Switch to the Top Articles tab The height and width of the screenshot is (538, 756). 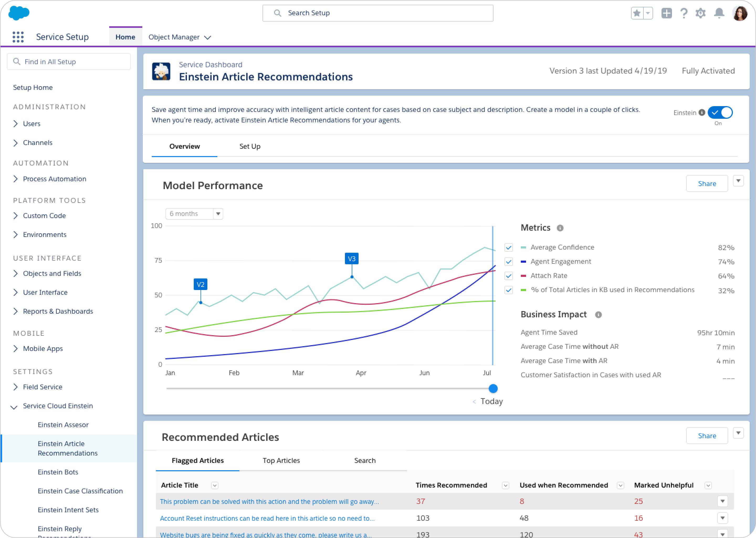pyautogui.click(x=281, y=461)
